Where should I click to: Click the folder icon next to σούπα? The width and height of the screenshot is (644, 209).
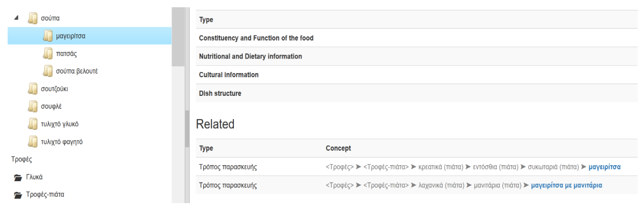point(33,18)
